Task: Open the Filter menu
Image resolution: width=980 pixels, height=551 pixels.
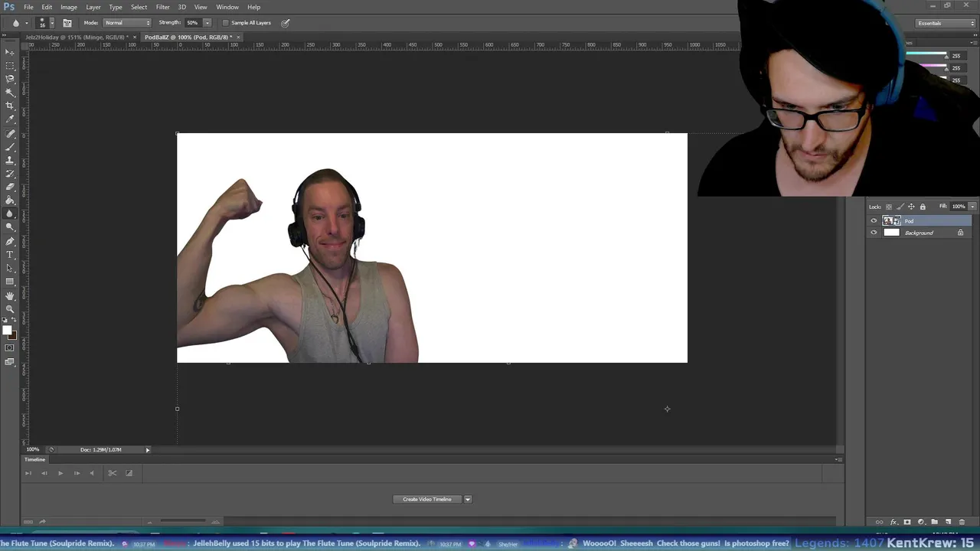Action: coord(162,7)
